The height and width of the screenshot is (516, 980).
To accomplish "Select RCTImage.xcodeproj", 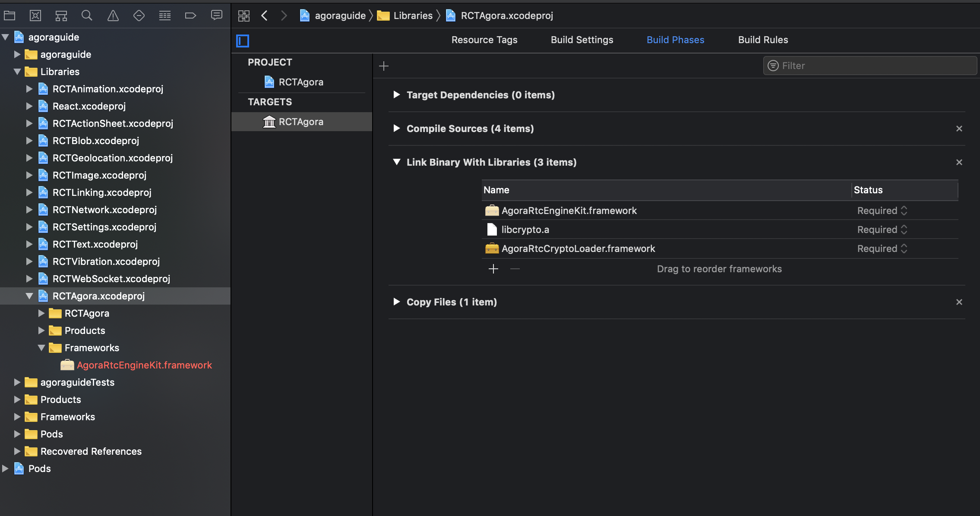I will [99, 175].
